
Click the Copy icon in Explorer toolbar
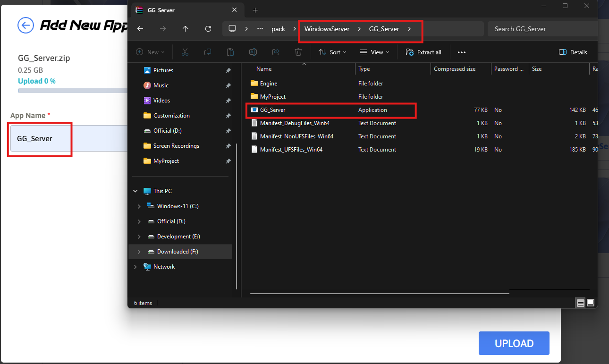[x=208, y=52]
